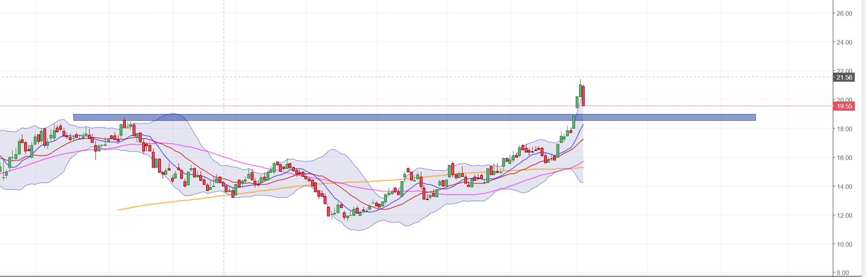
Task: Click the 24.00 label on price axis
Action: [844, 42]
